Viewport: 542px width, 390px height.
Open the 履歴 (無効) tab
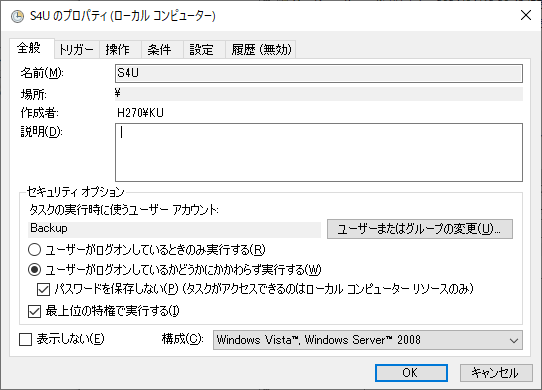coord(261,49)
